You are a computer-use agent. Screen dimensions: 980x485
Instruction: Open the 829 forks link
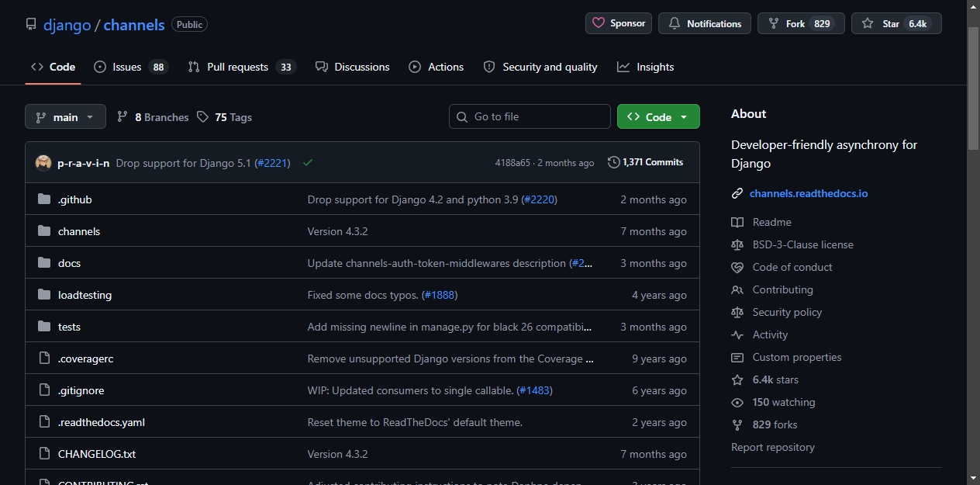pos(775,424)
